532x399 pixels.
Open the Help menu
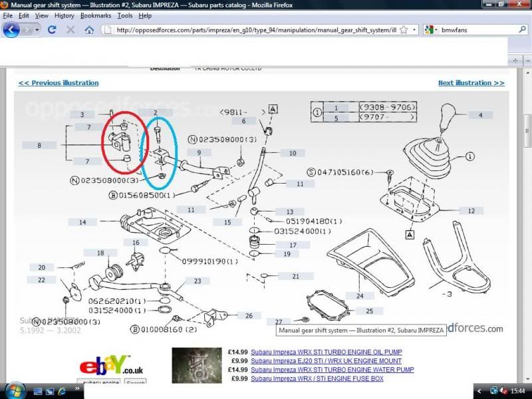click(145, 15)
